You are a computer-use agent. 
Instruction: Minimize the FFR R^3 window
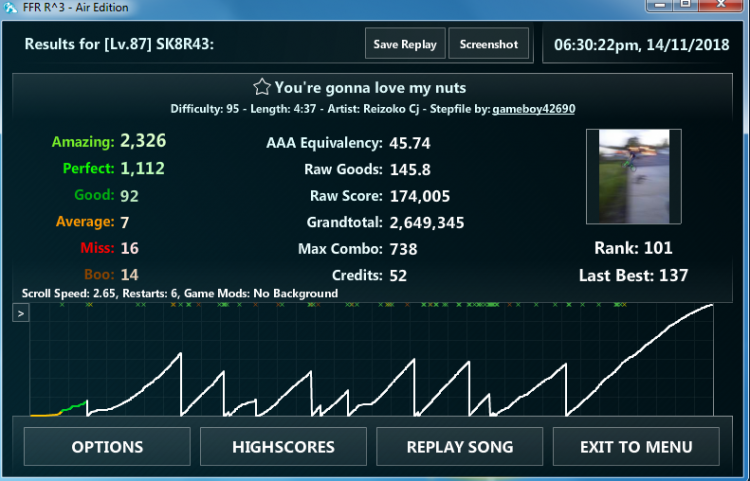coord(660,5)
